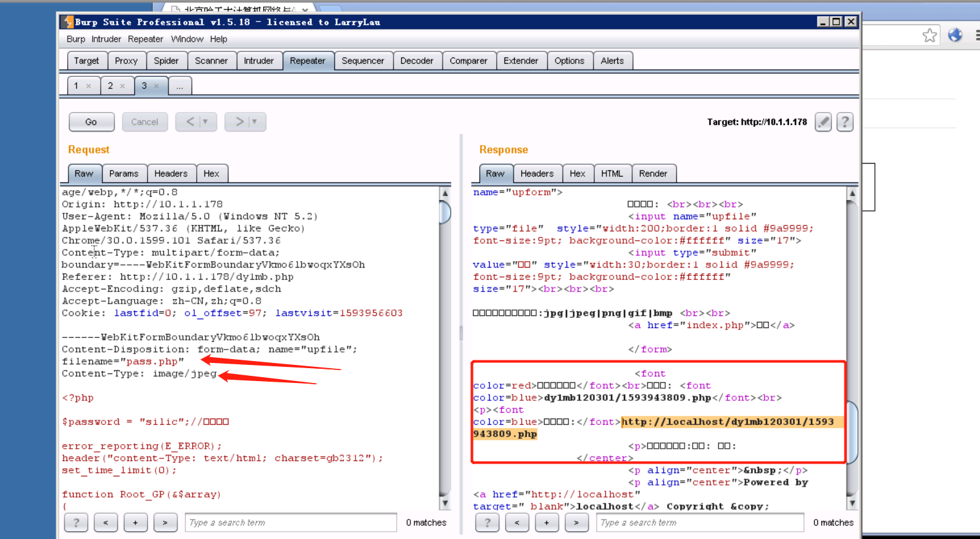
Task: Show the request Params view tab
Action: [x=124, y=173]
